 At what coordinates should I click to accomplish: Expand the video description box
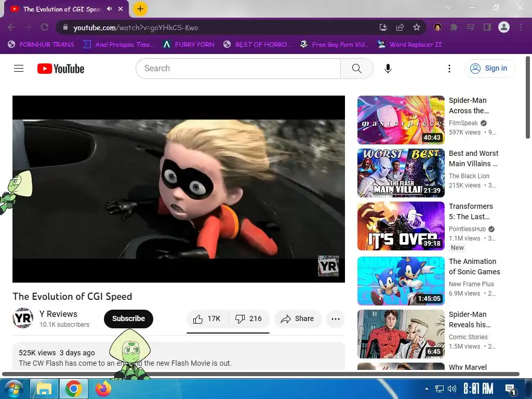pos(179,356)
